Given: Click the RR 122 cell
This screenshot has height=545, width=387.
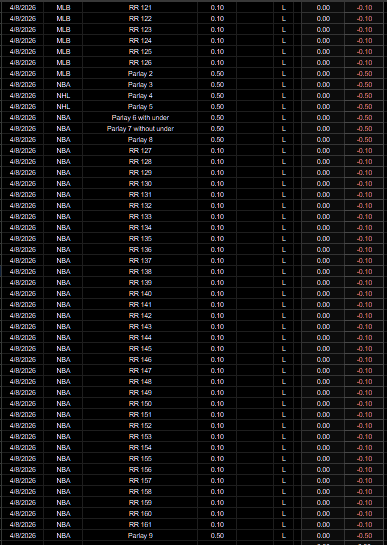Looking at the screenshot, I should (140, 19).
